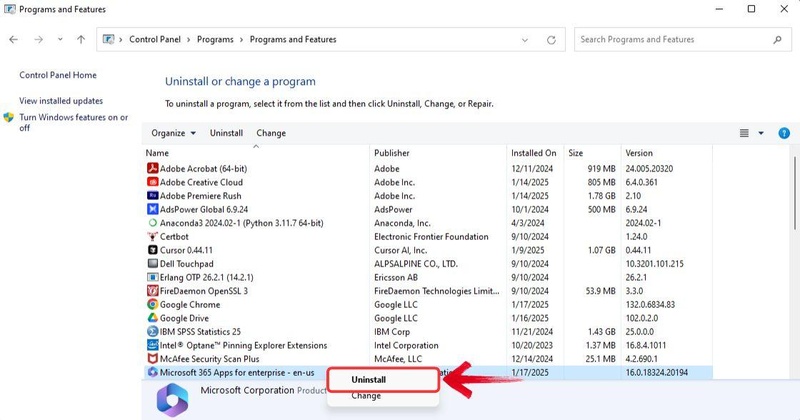The width and height of the screenshot is (800, 420).
Task: Click the McAfee Security Scan Plus icon
Action: [x=152, y=359]
